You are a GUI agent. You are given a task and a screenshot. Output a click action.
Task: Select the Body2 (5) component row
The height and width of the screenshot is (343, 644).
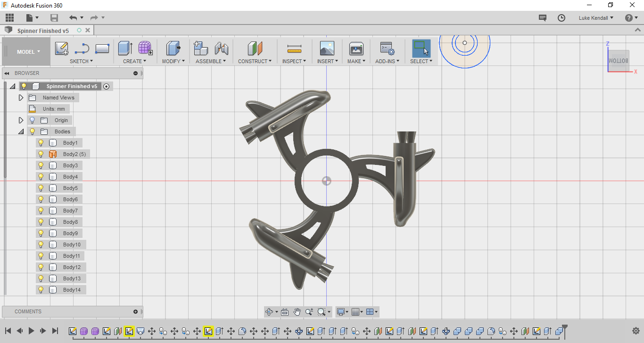tap(63, 154)
